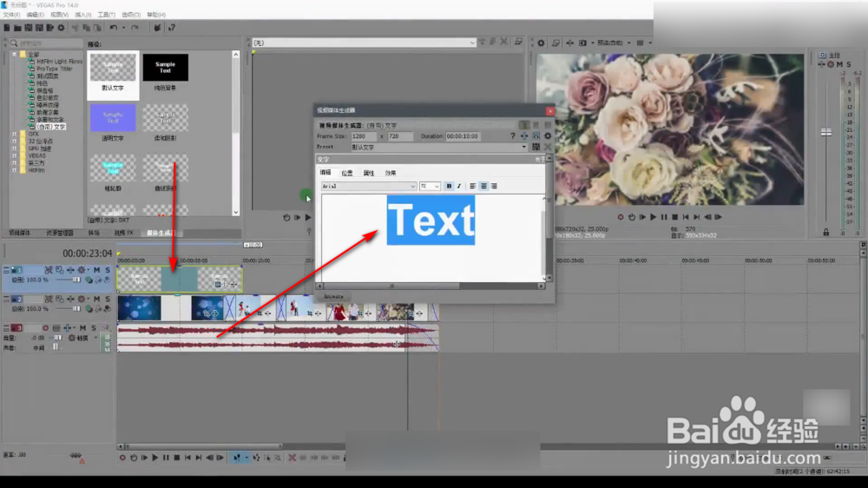
Task: Click the preview window Stop button
Action: 674,217
